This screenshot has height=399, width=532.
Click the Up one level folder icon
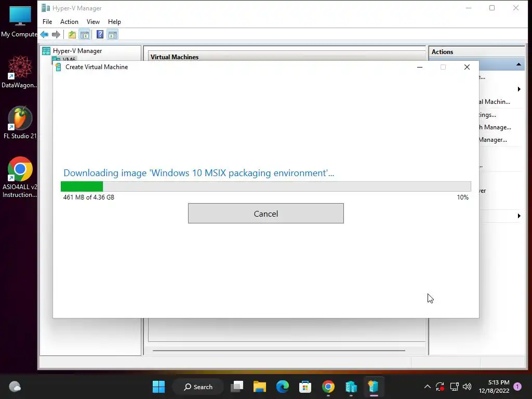point(72,35)
